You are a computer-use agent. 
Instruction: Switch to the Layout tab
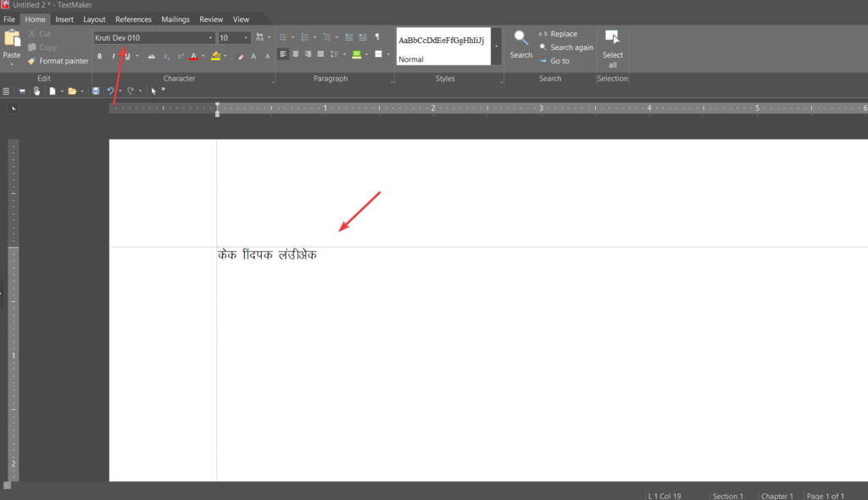[94, 19]
